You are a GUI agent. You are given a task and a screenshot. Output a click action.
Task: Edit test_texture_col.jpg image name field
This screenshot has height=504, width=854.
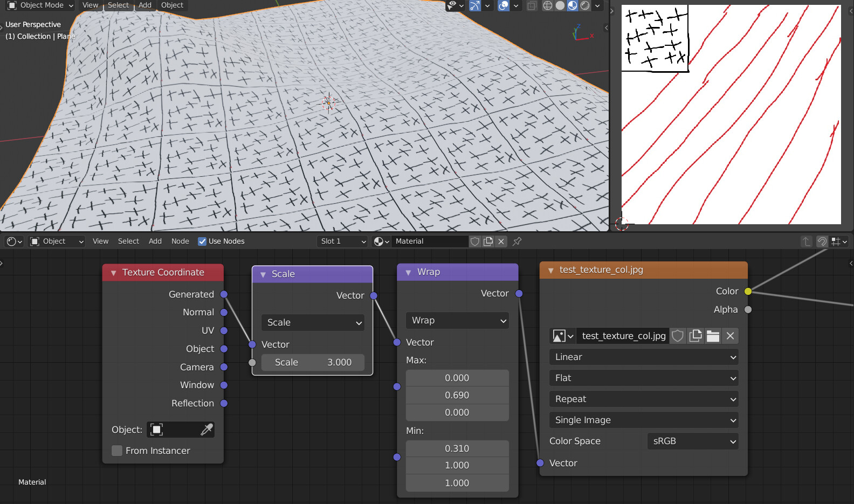[x=623, y=336]
